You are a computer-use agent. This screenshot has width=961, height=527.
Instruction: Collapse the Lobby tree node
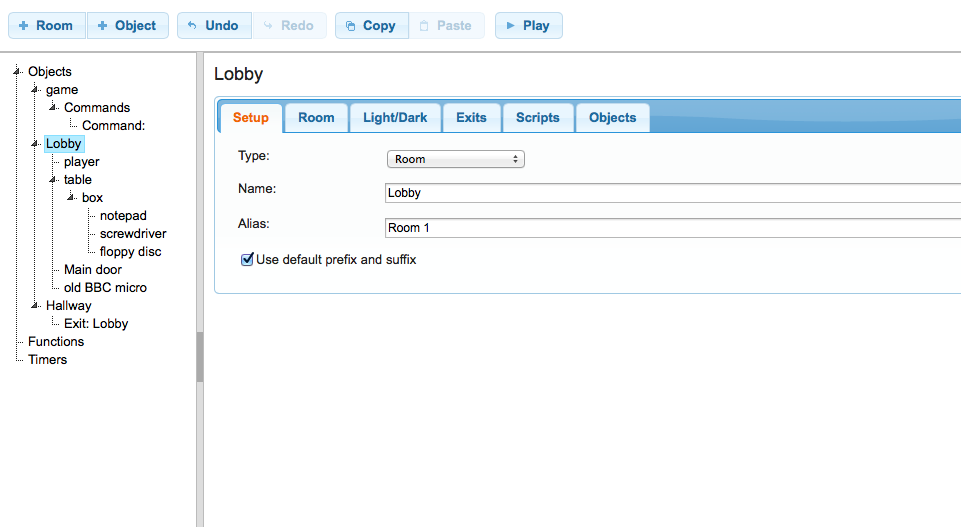(x=35, y=144)
